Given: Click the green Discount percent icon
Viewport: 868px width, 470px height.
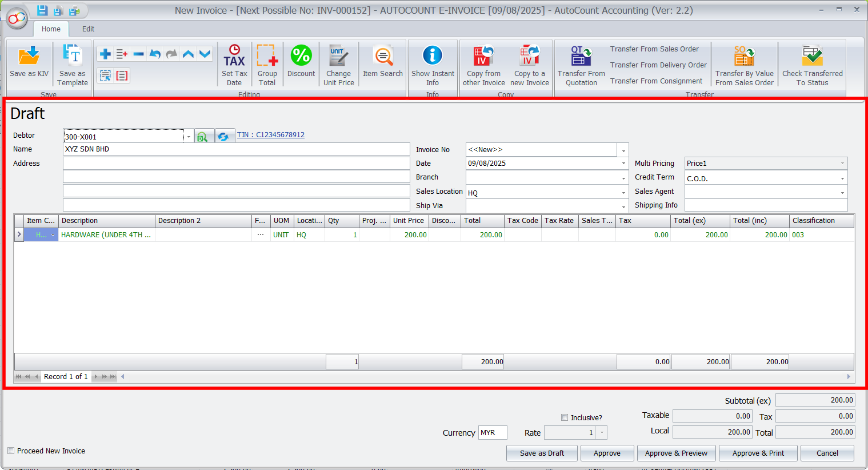Looking at the screenshot, I should click(x=301, y=56).
